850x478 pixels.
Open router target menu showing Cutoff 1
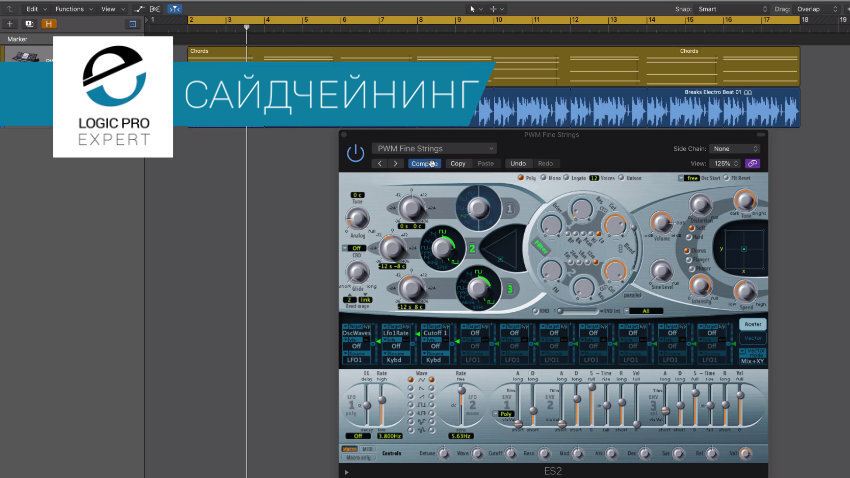[x=435, y=333]
